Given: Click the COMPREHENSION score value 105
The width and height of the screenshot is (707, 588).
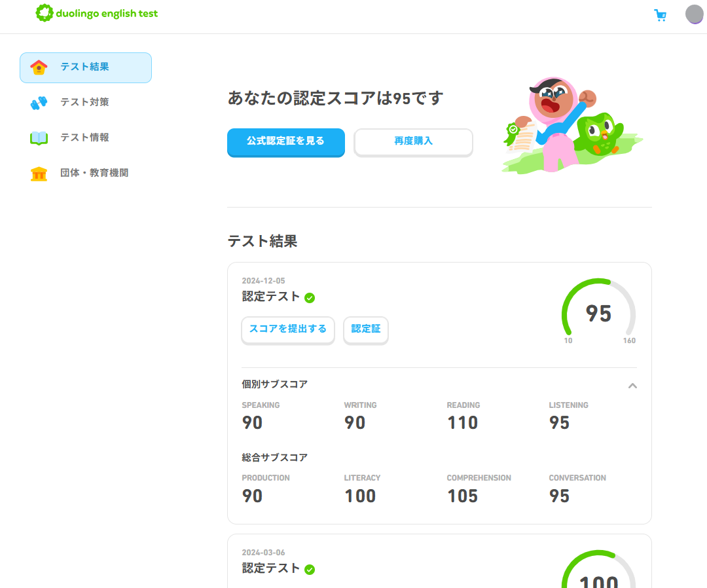Looking at the screenshot, I should point(463,496).
